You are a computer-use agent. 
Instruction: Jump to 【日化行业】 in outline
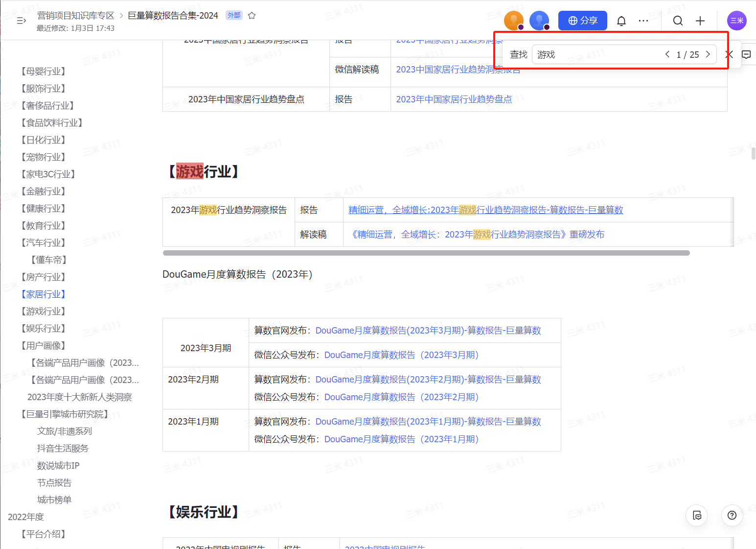coord(43,140)
